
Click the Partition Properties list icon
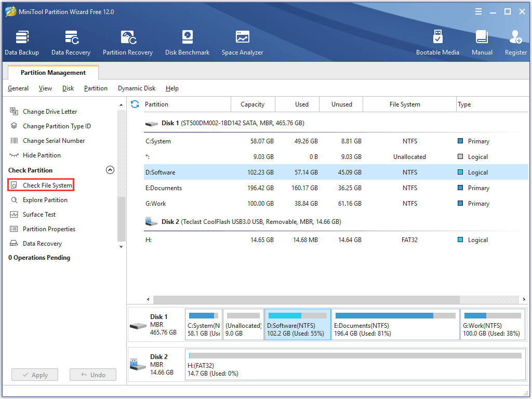14,229
